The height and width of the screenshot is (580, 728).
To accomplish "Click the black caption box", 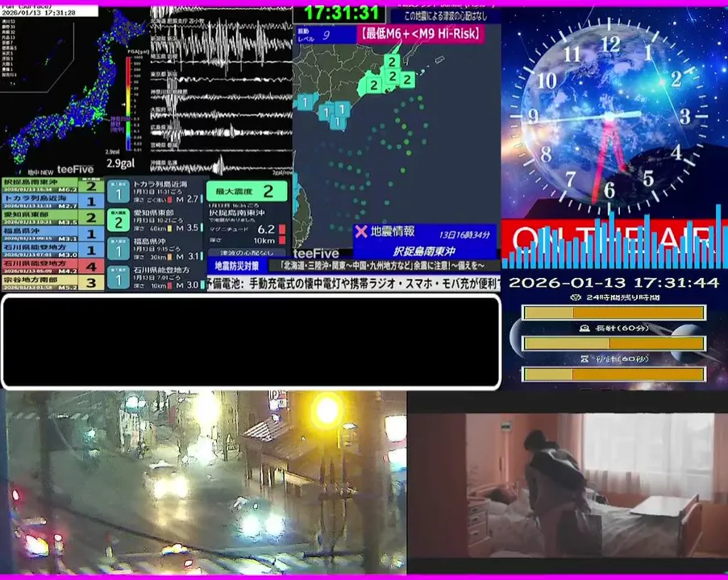I will [251, 342].
